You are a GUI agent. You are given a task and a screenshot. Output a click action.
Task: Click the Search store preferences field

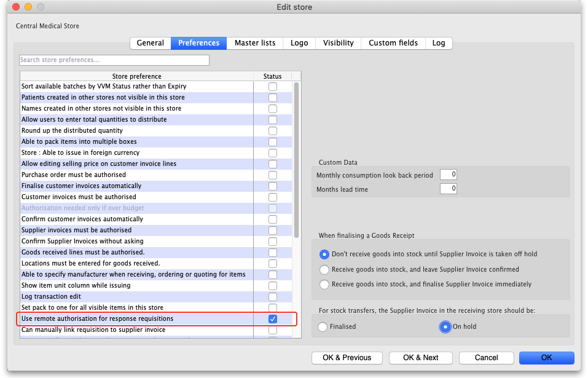[114, 60]
